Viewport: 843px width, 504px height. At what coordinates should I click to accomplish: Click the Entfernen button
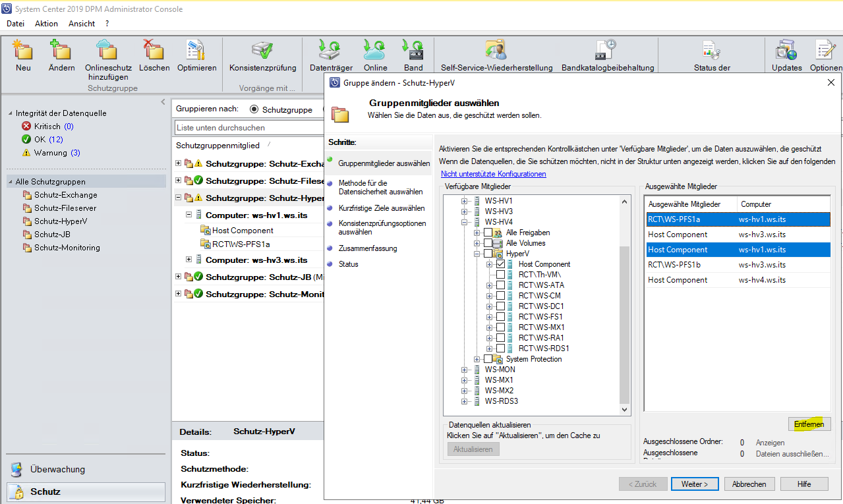click(809, 424)
